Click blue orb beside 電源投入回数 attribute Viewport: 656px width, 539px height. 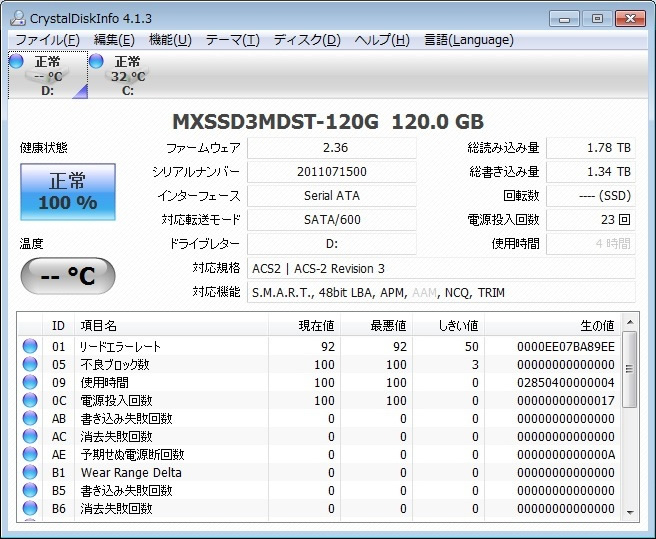click(x=30, y=401)
